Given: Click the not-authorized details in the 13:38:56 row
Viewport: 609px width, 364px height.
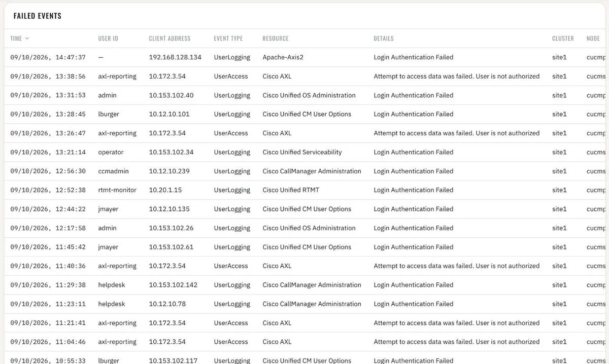Looking at the screenshot, I should [x=457, y=77].
